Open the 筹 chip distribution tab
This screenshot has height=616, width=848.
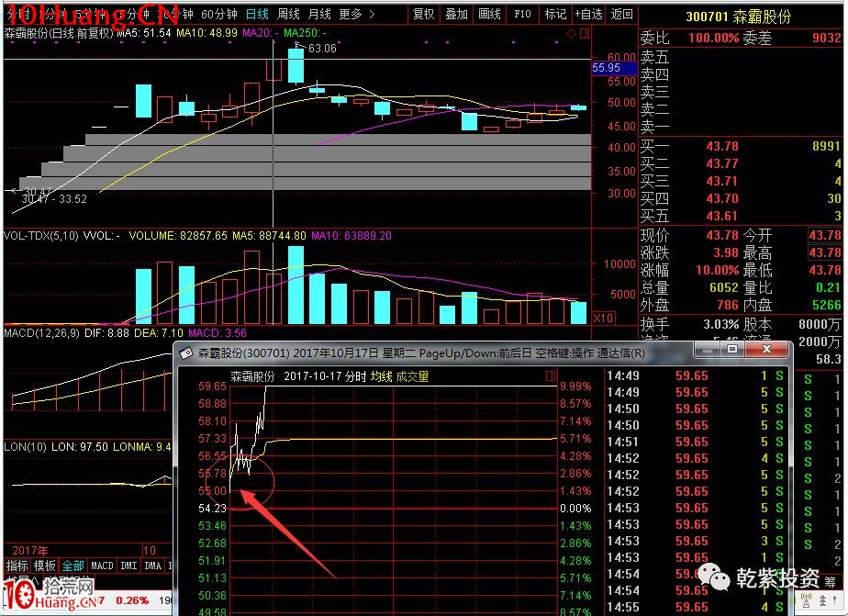[x=831, y=582]
